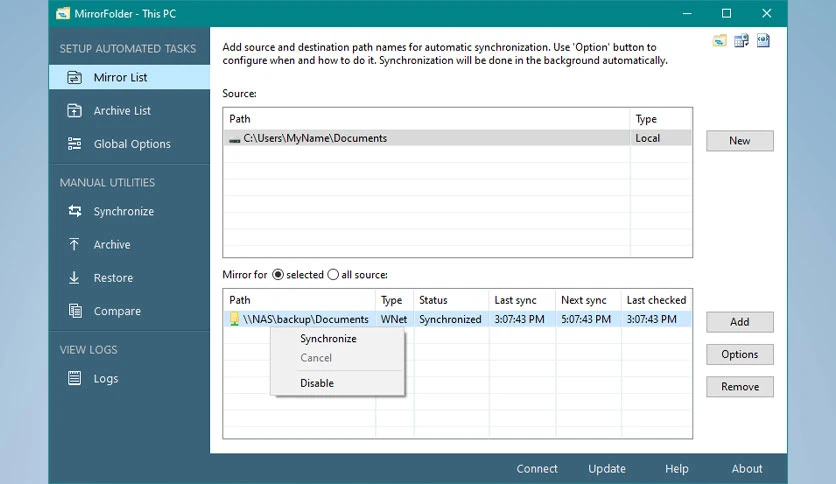Open Logs under View Logs
This screenshot has height=484, width=836.
(x=129, y=378)
